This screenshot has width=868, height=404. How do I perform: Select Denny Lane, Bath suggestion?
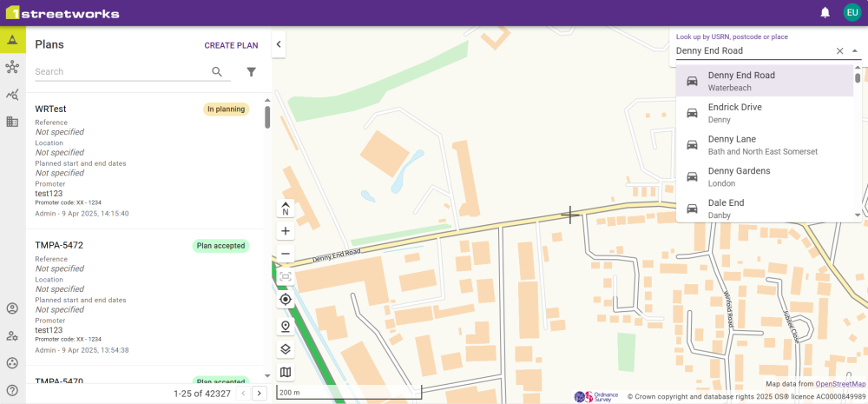point(765,144)
